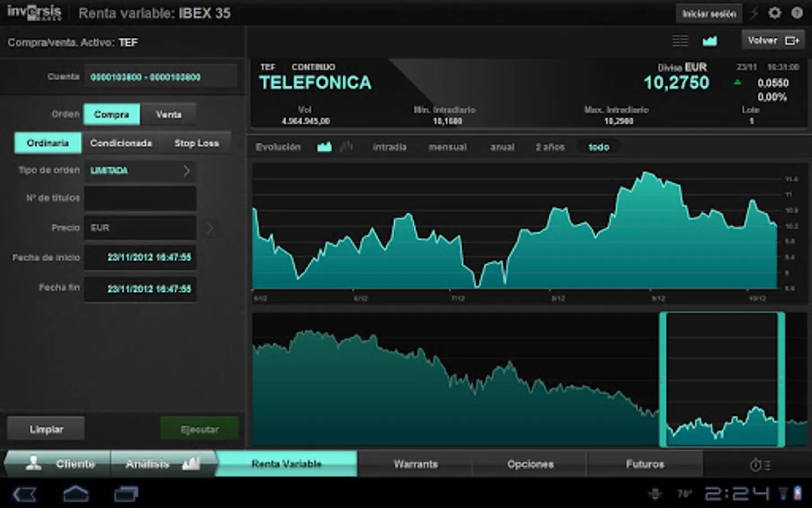
Task: Open the Cliente tab
Action: point(58,464)
